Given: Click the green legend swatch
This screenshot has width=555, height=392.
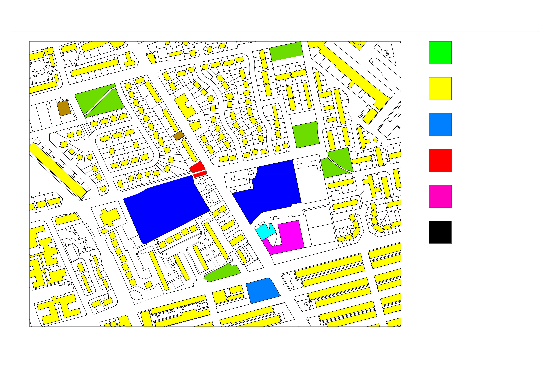Looking at the screenshot, I should (x=440, y=53).
